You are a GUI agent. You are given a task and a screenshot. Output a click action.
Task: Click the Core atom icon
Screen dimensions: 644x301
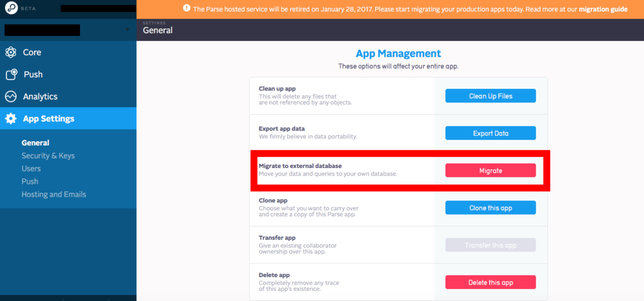coord(11,52)
